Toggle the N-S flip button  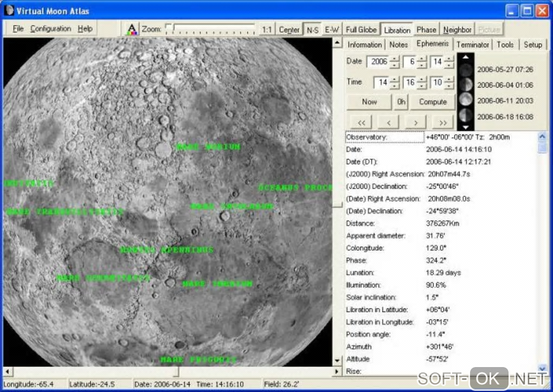[312, 30]
